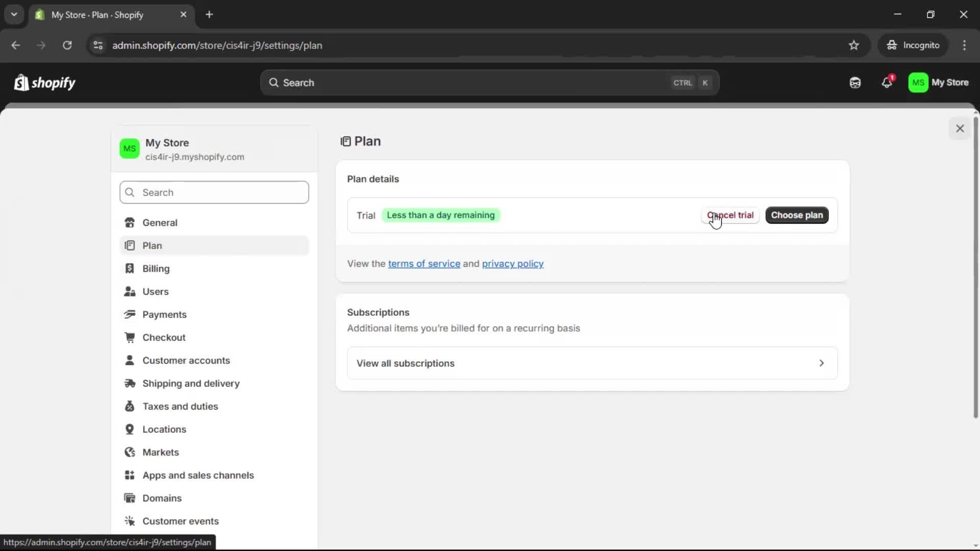Viewport: 980px width, 551px height.
Task: Open Domains settings
Action: click(x=214, y=498)
